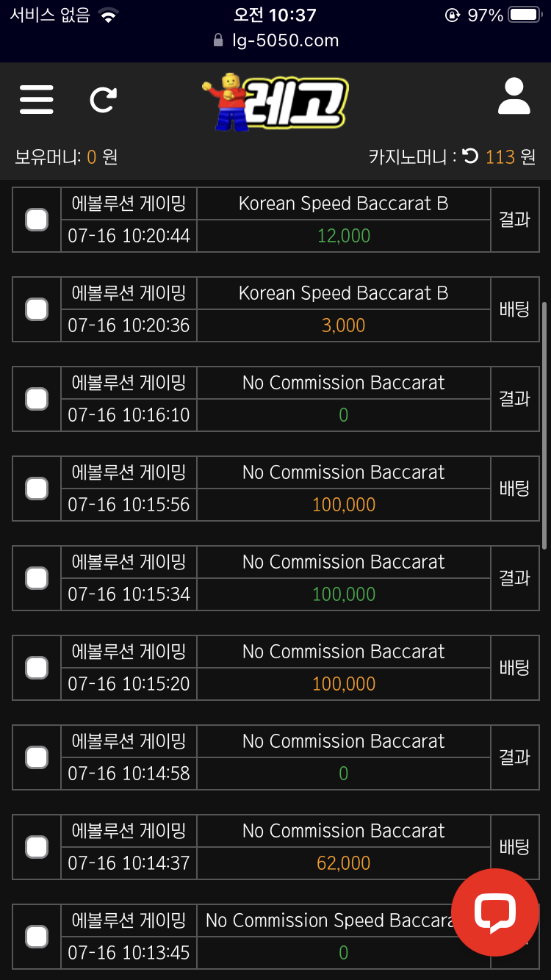Check the 10:20:44 Korean Speed Baccarat row

(37, 220)
